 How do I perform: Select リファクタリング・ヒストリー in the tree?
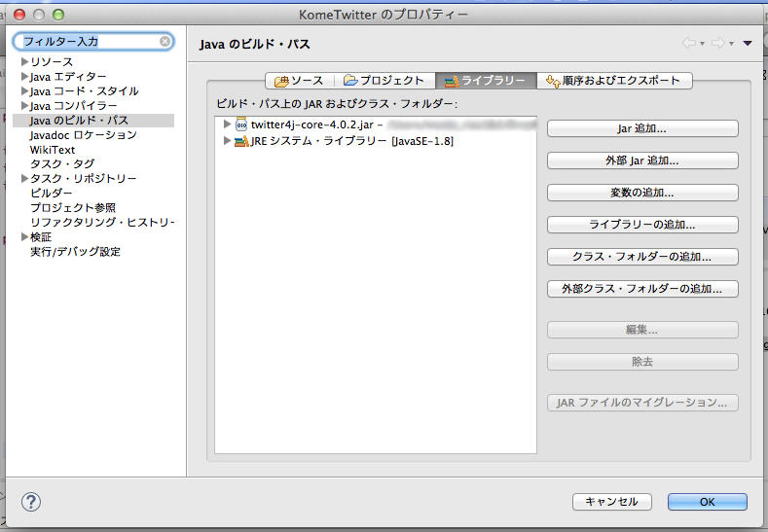[102, 223]
